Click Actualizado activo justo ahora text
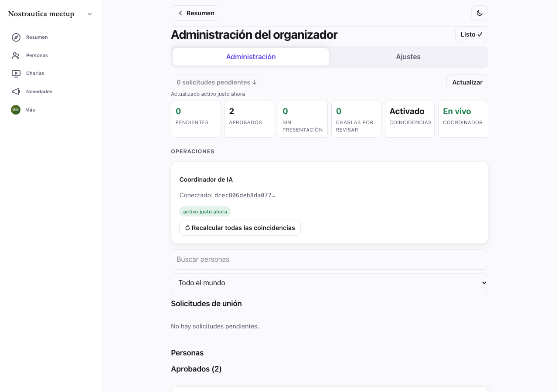558x392 pixels. pyautogui.click(x=208, y=94)
